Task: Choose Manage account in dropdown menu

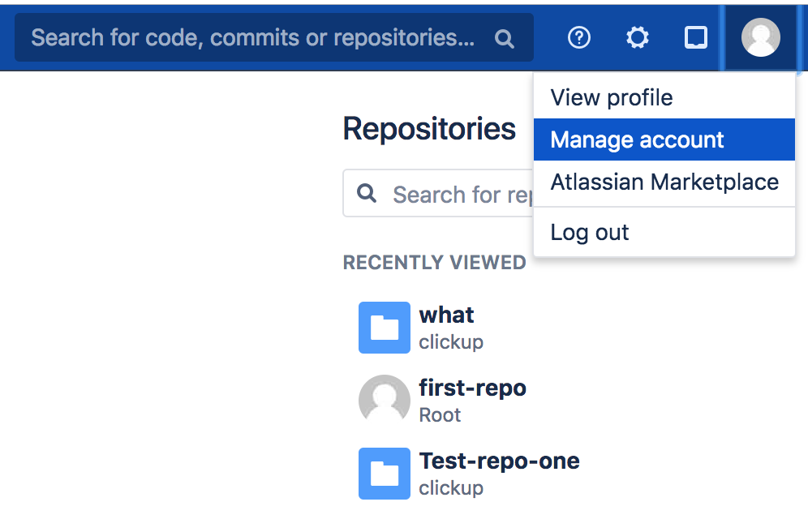Action: [x=637, y=140]
